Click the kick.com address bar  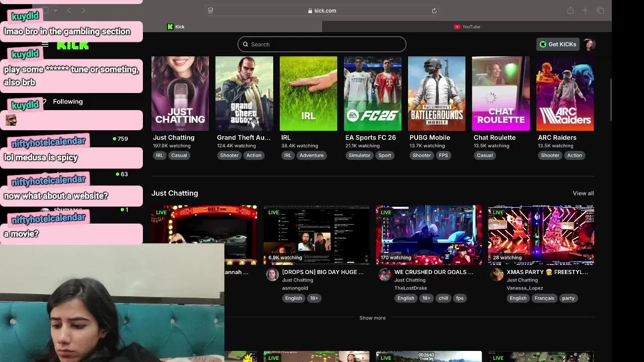click(x=322, y=11)
